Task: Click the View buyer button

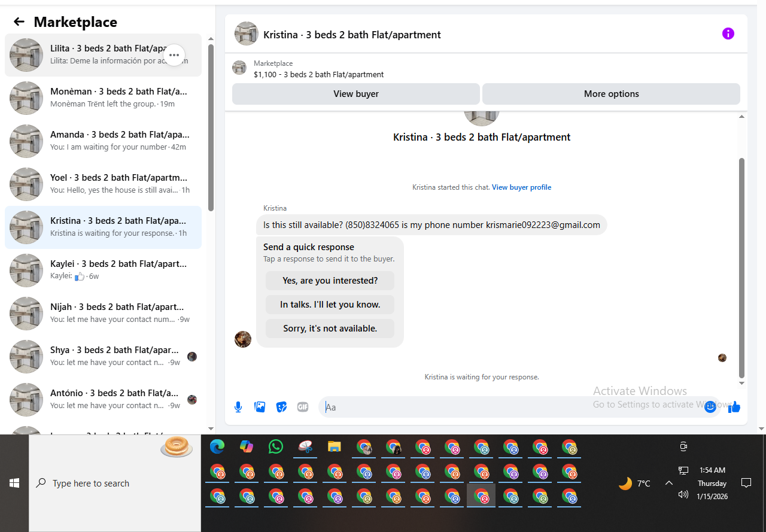Action: point(356,94)
